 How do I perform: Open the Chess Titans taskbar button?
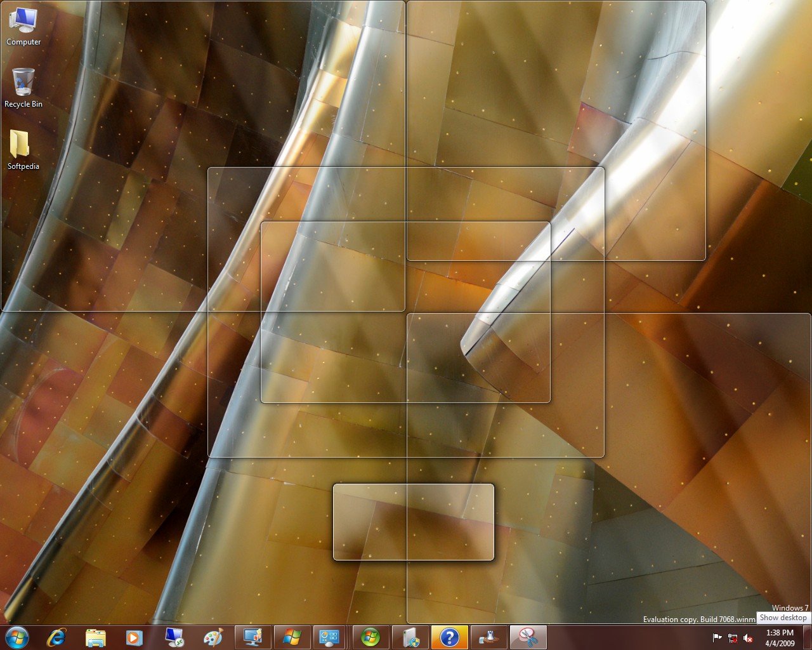(488, 637)
